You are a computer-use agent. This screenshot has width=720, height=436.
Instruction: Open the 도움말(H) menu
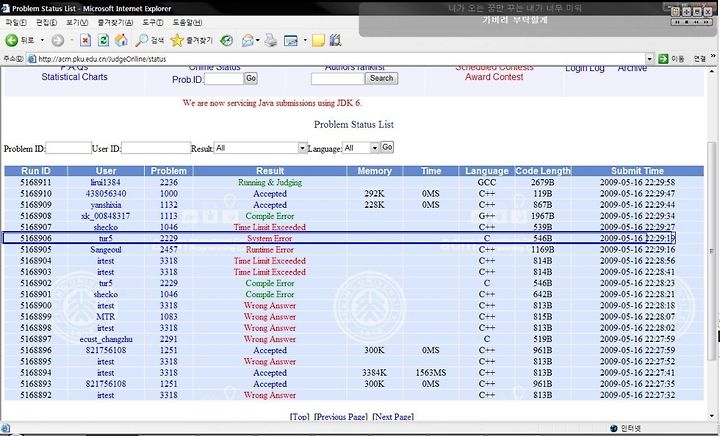(x=187, y=22)
